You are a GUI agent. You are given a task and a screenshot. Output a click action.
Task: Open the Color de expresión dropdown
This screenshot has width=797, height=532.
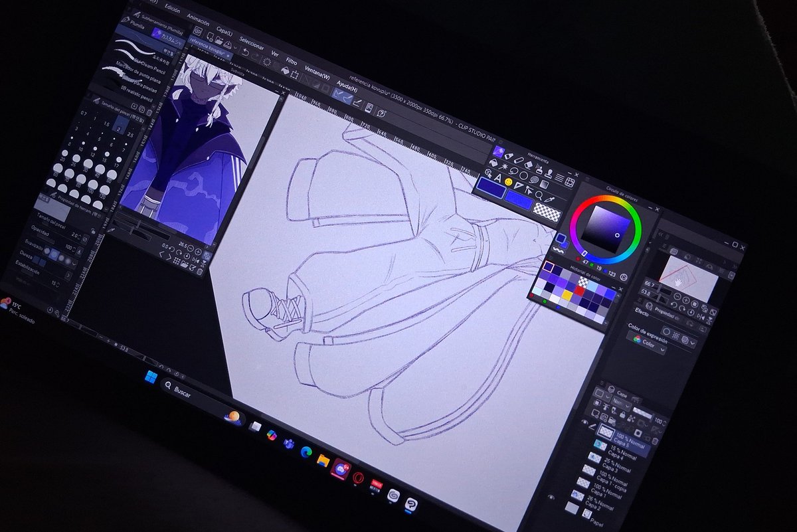point(647,343)
